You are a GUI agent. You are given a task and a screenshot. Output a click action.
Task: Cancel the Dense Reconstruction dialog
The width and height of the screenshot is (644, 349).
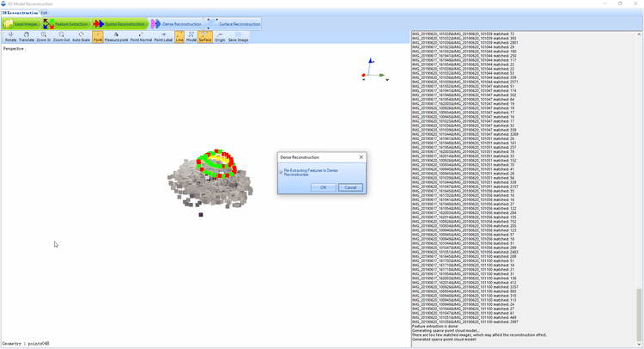pos(349,187)
